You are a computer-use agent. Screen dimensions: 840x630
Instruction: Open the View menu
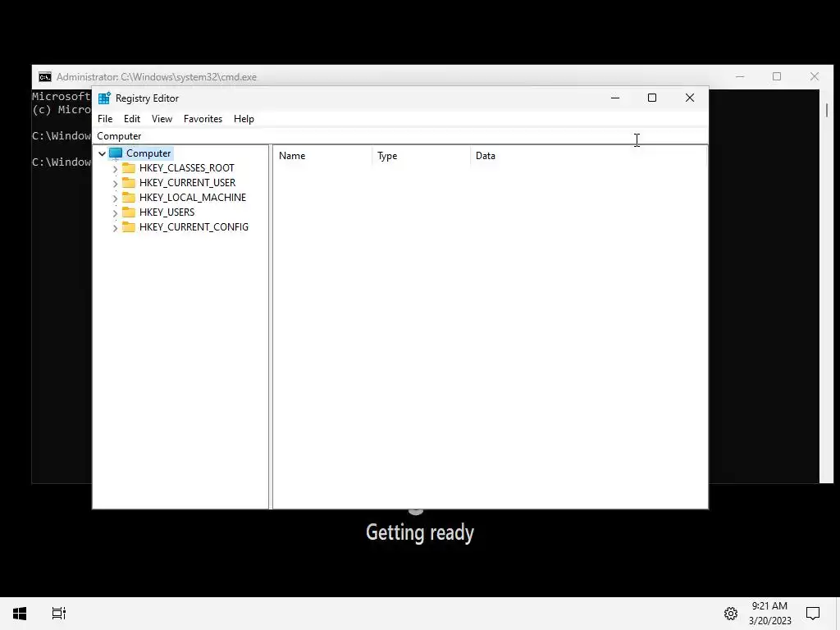click(x=162, y=119)
